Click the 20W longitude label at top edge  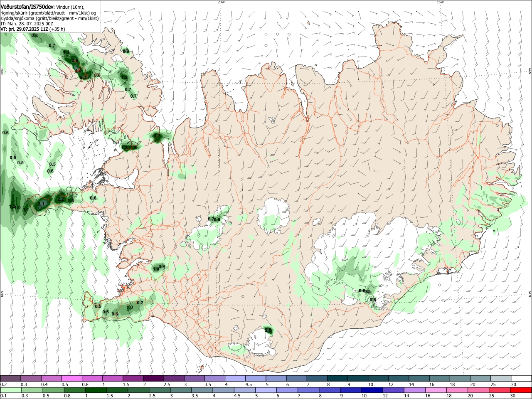pyautogui.click(x=221, y=2)
